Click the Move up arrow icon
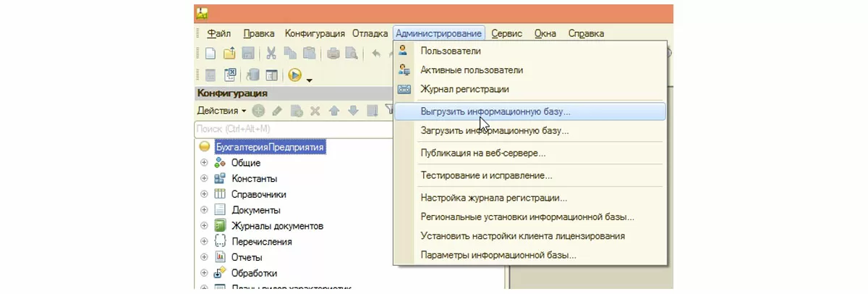The image size is (868, 294). pyautogui.click(x=334, y=111)
